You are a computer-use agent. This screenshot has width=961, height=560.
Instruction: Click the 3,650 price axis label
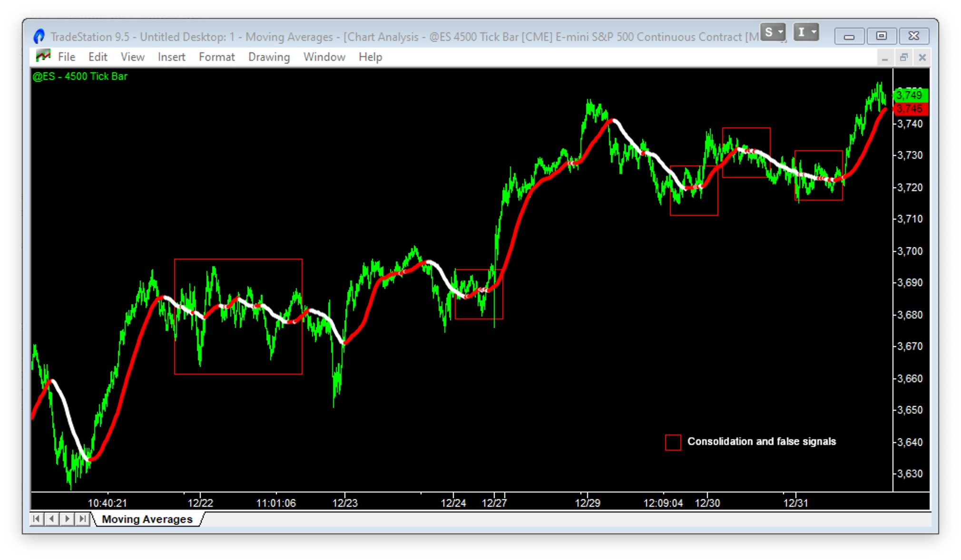(910, 410)
